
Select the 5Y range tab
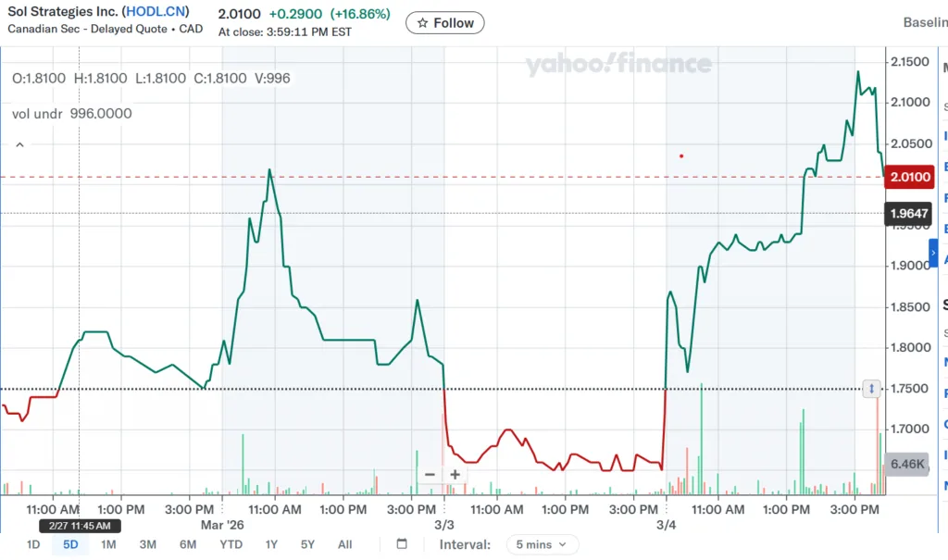pyautogui.click(x=307, y=545)
